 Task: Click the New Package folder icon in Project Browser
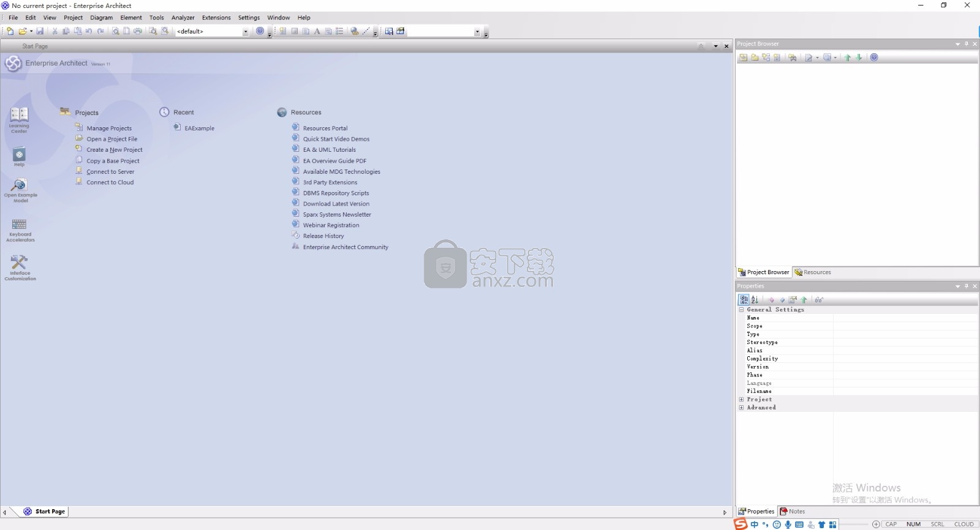(755, 58)
